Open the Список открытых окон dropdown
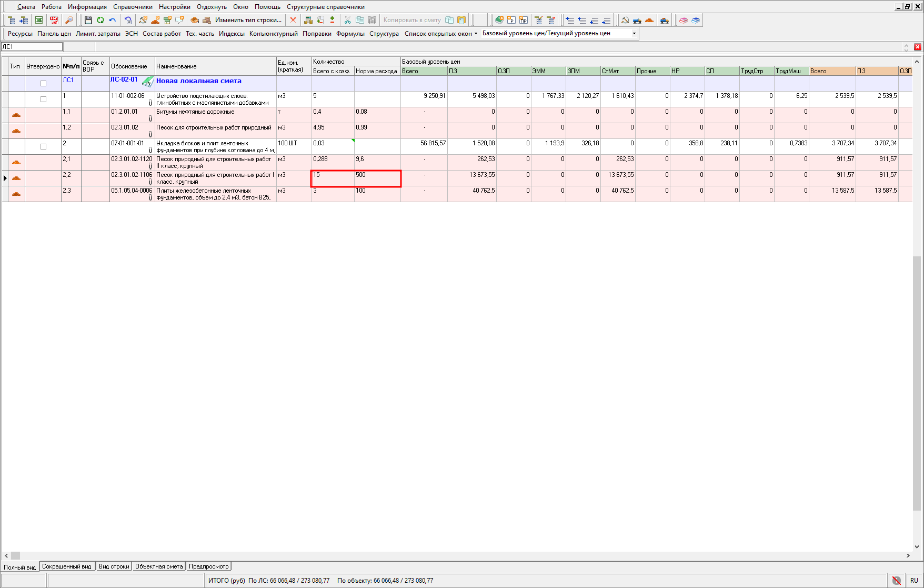Viewport: 924px width, 588px height. tap(441, 34)
